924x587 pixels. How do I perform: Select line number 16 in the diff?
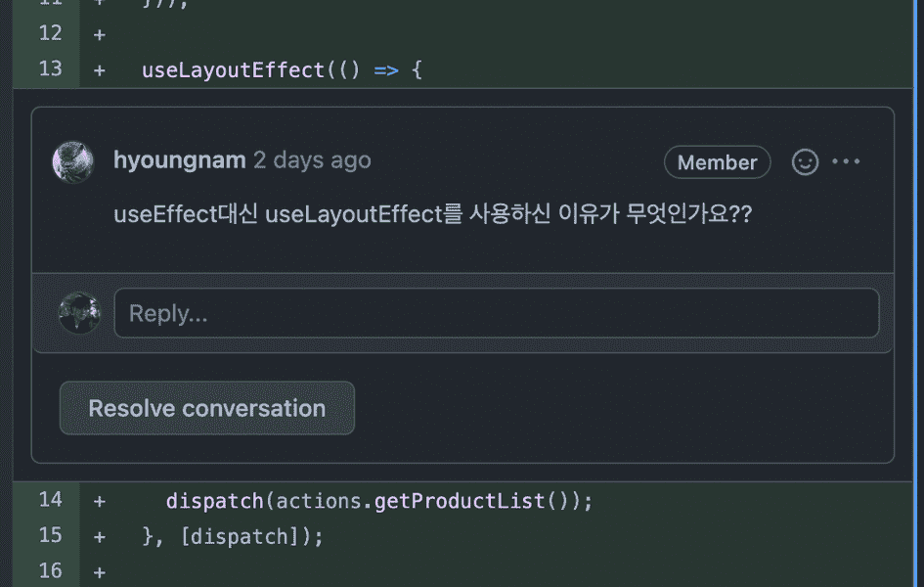51,570
